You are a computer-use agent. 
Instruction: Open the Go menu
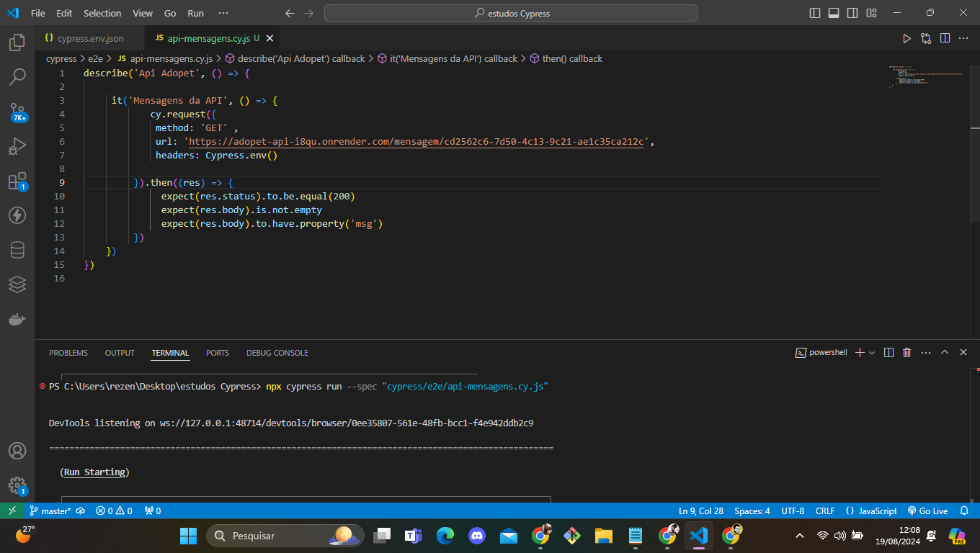(170, 13)
